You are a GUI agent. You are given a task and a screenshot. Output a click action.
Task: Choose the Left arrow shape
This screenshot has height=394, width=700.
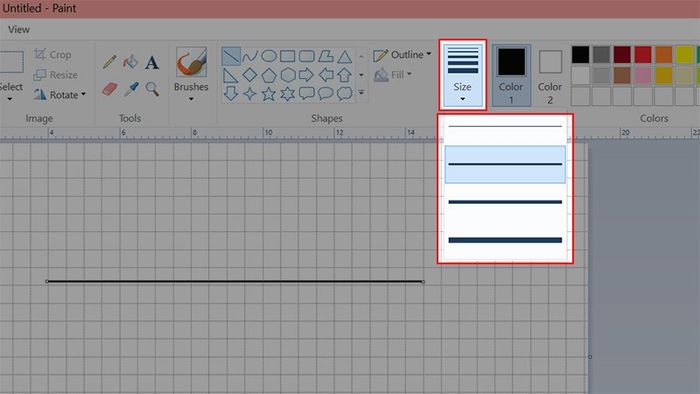point(326,75)
